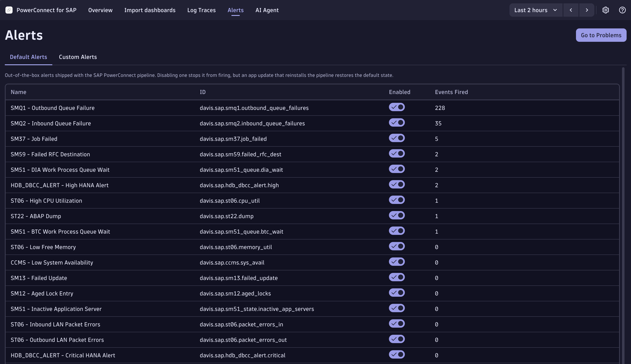
Task: Click the 'SM37 - Job Failed' name
Action: pyautogui.click(x=34, y=139)
